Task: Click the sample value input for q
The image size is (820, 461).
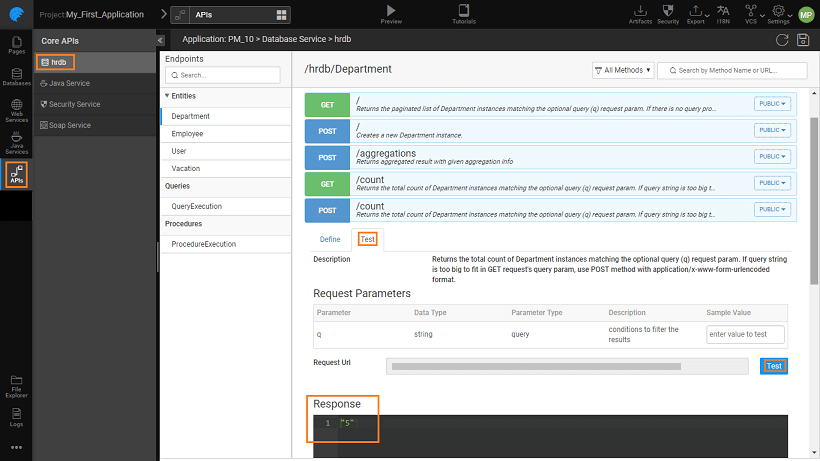Action: pos(745,334)
